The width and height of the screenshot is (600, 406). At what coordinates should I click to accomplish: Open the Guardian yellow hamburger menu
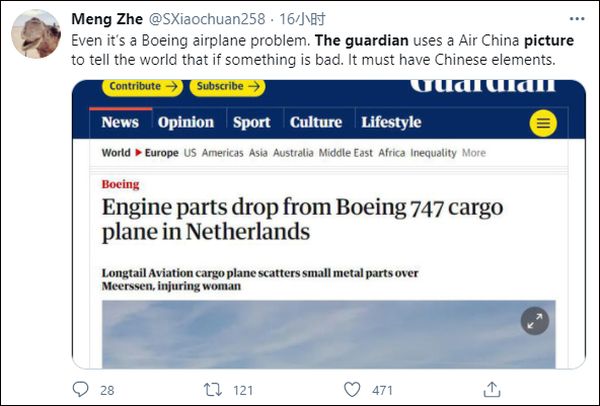coord(543,124)
